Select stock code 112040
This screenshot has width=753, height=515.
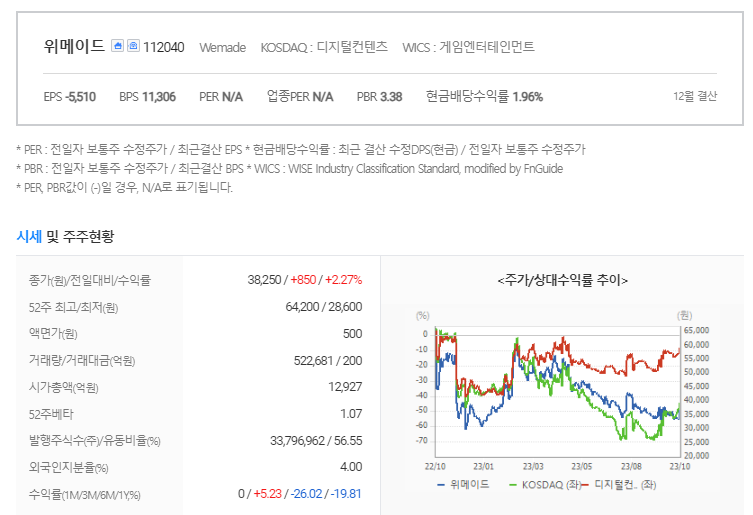coord(163,47)
